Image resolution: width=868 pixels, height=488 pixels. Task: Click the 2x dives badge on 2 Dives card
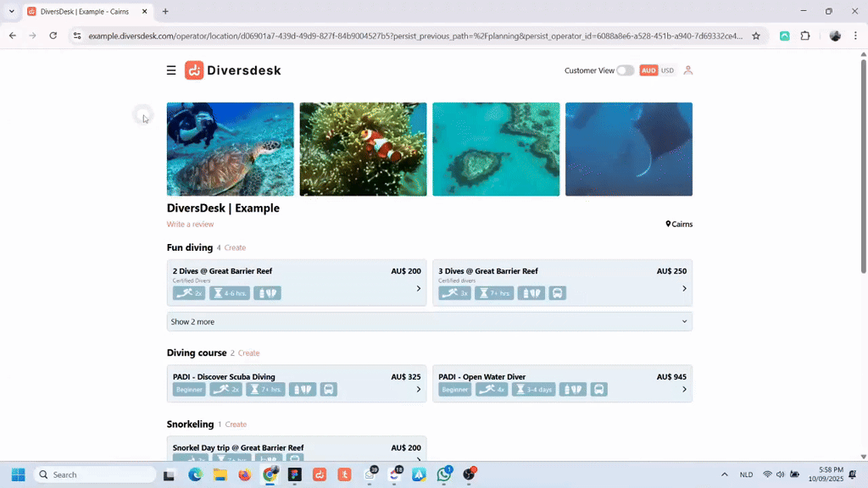point(189,292)
